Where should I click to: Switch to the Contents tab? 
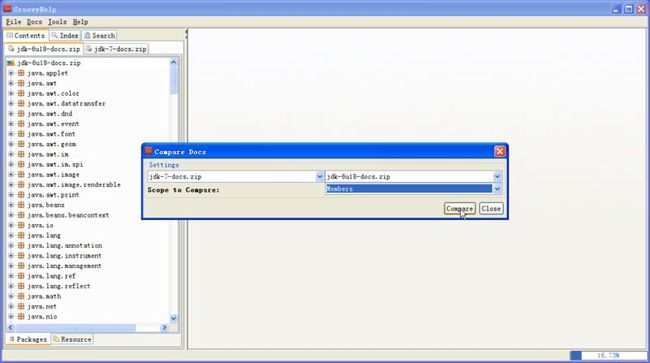tap(26, 36)
